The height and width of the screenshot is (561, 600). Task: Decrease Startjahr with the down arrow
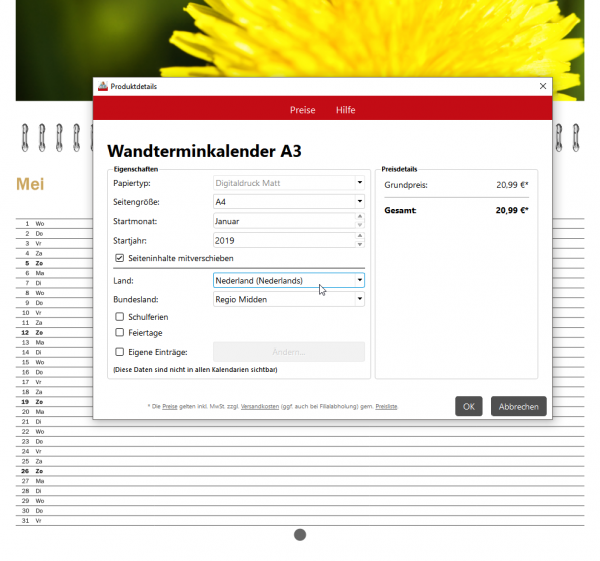click(x=360, y=244)
